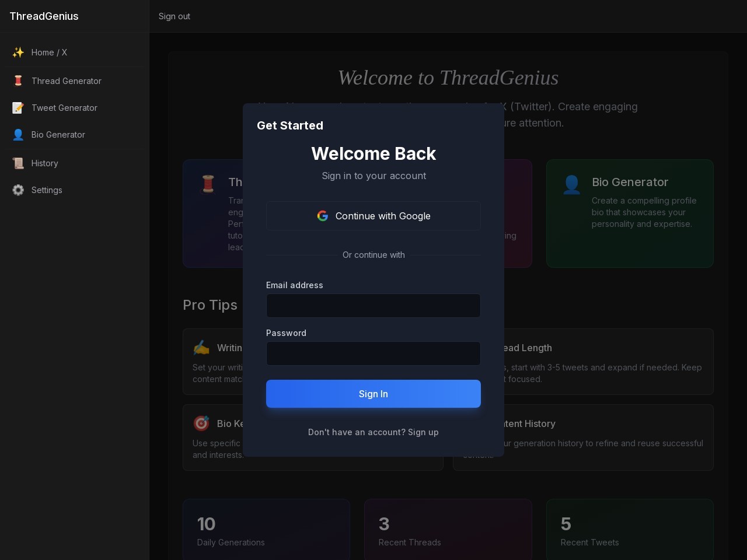Open the History page
The image size is (747, 560).
(75, 163)
